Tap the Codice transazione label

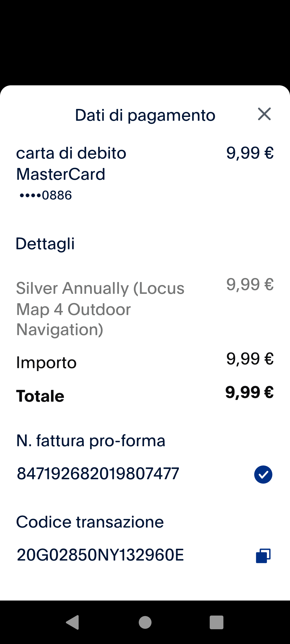coord(90,522)
